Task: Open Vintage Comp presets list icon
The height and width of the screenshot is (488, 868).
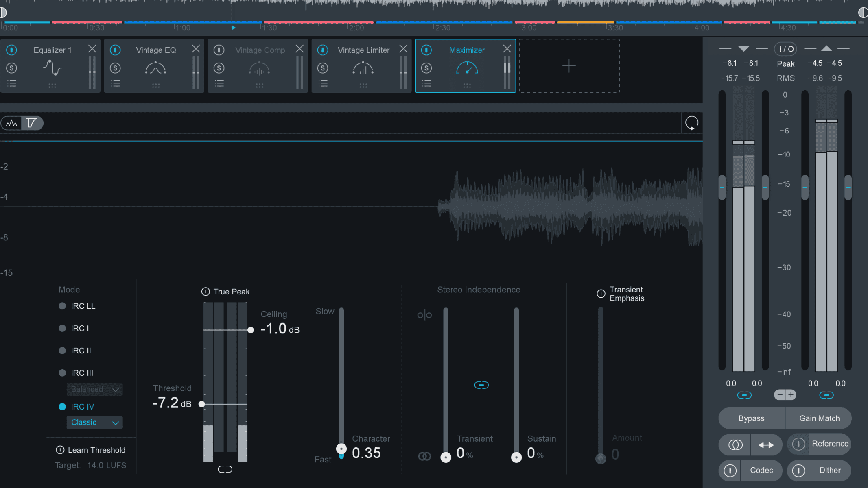Action: point(219,83)
